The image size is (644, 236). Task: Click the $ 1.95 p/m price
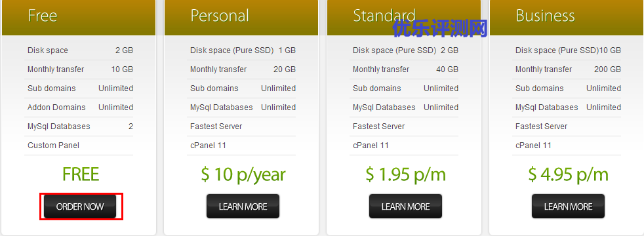(406, 175)
